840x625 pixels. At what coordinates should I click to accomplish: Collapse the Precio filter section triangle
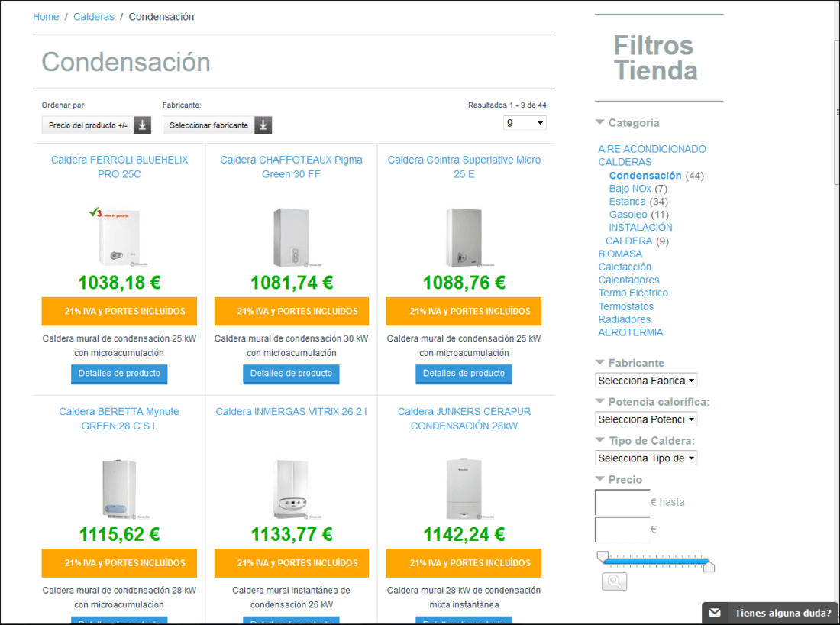600,478
